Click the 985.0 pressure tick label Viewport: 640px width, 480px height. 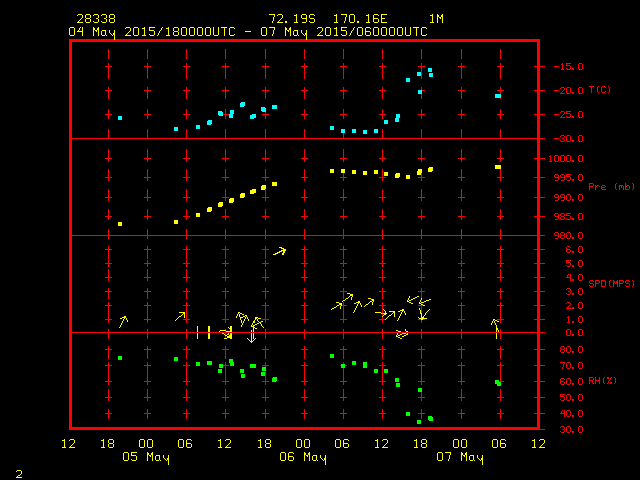568,217
